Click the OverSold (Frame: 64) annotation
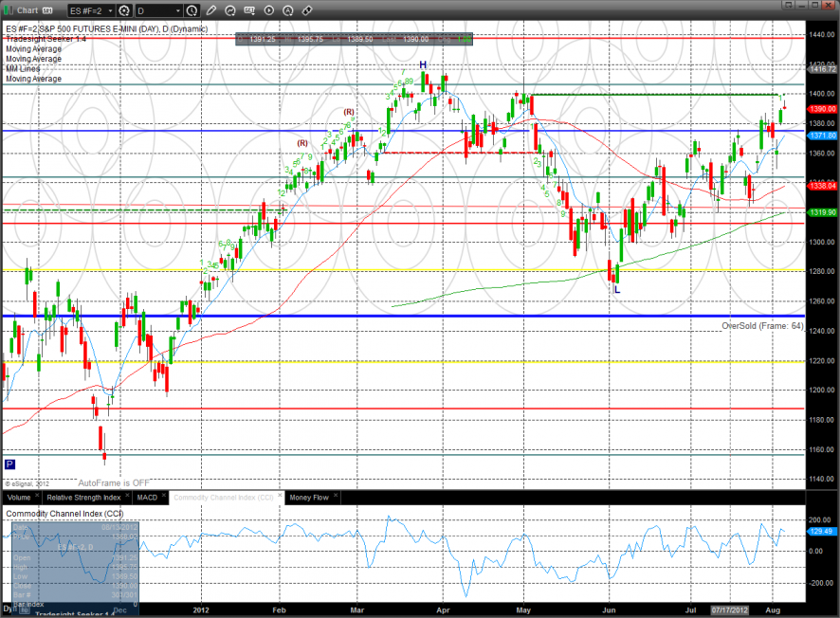Viewport: 840px width, 618px height. coord(762,326)
